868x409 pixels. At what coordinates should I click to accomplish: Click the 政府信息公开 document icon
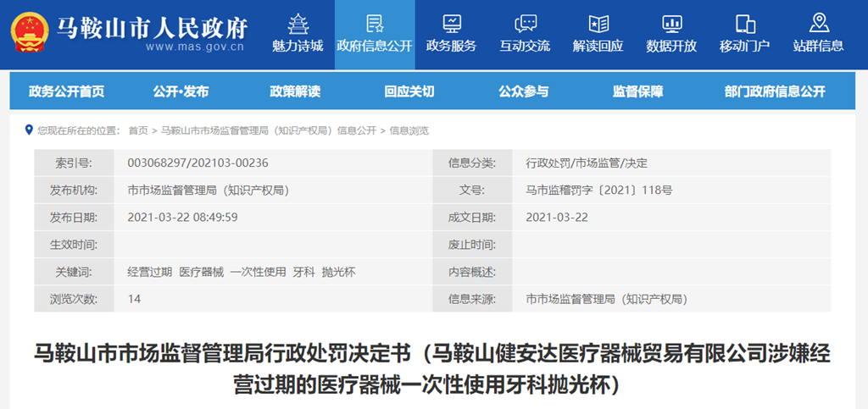click(x=375, y=23)
